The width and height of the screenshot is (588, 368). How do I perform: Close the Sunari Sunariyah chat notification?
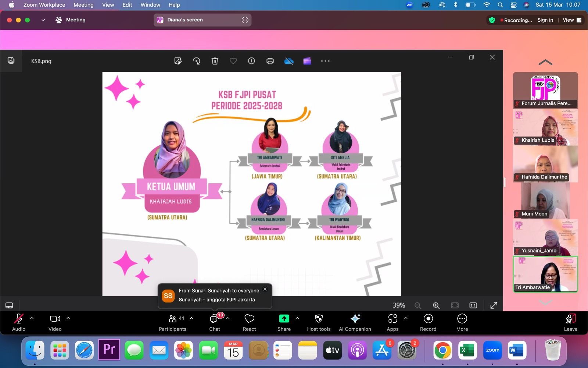(x=265, y=289)
